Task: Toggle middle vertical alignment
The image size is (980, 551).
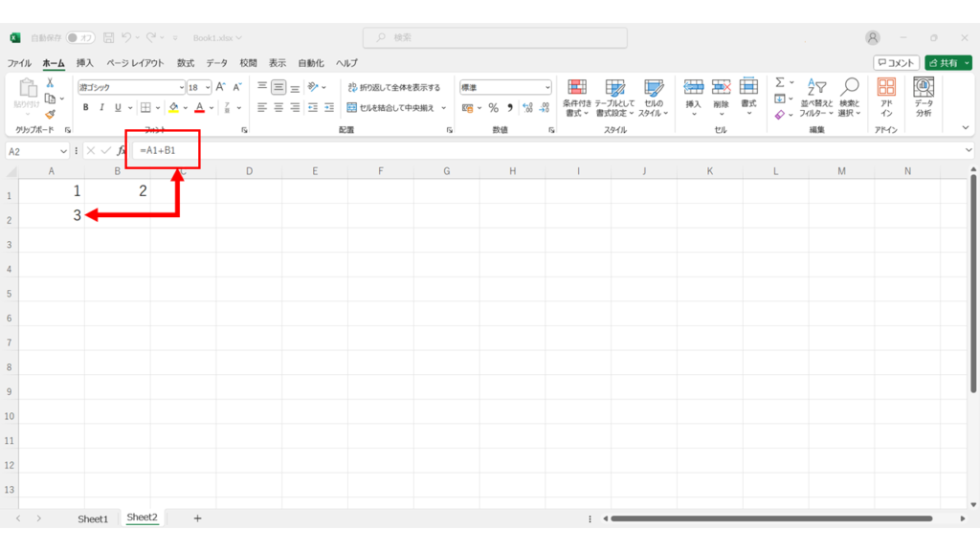Action: pos(278,87)
